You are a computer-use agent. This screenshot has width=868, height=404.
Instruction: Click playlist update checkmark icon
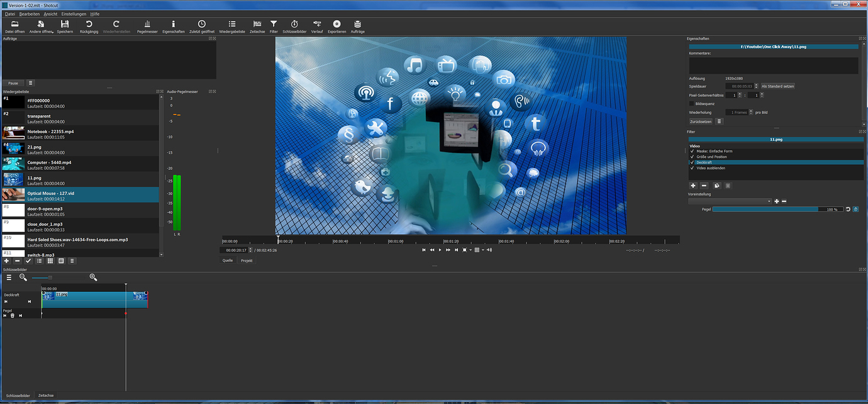[28, 261]
